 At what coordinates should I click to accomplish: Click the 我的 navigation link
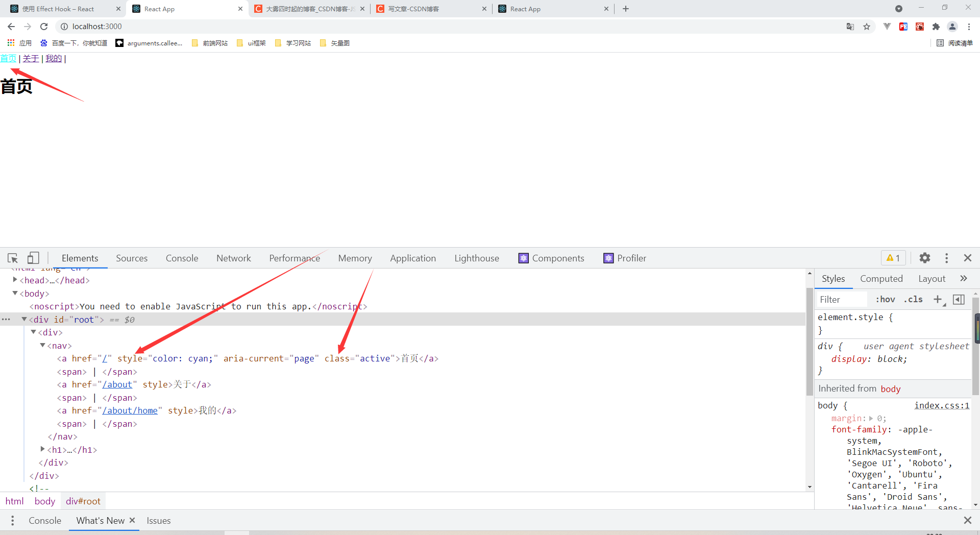click(54, 59)
